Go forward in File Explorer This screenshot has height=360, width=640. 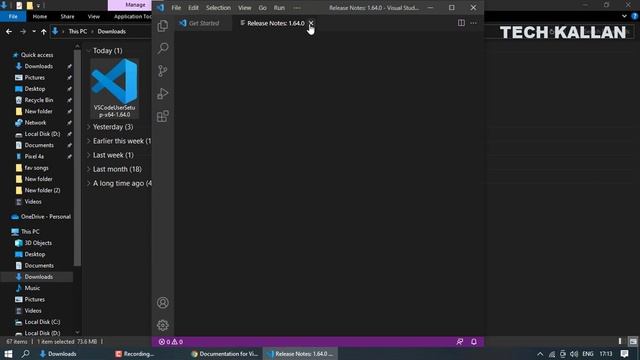(x=23, y=31)
